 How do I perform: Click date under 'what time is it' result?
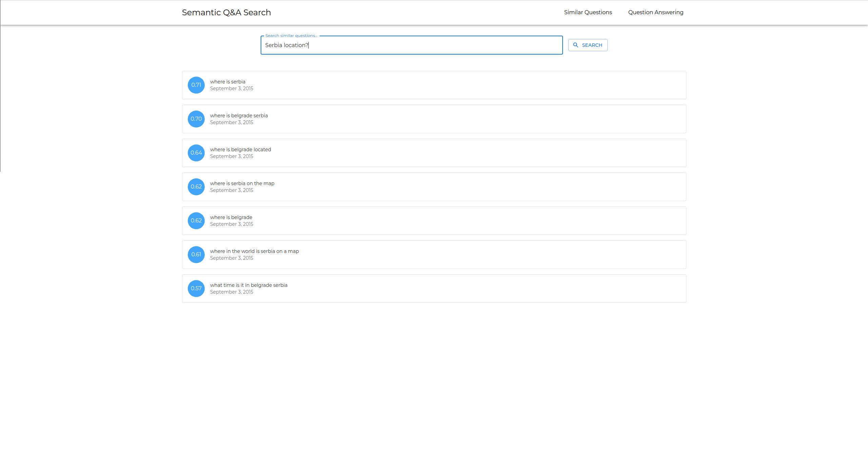pyautogui.click(x=231, y=292)
